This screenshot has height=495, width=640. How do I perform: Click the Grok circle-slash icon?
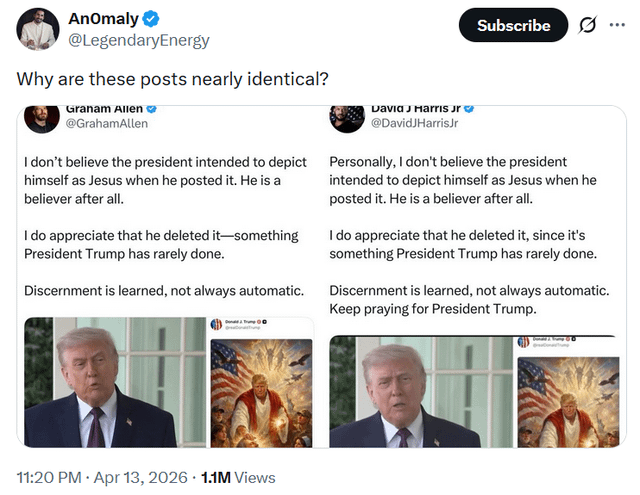587,26
